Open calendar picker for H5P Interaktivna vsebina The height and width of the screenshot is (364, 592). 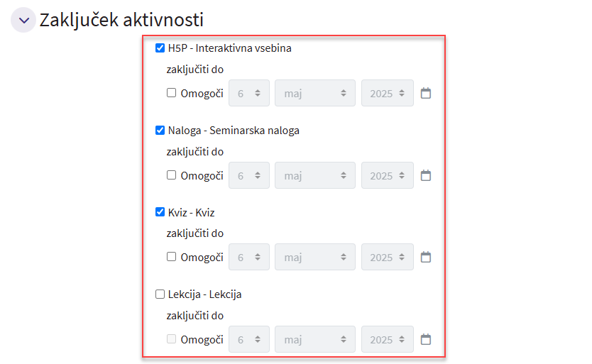point(426,93)
